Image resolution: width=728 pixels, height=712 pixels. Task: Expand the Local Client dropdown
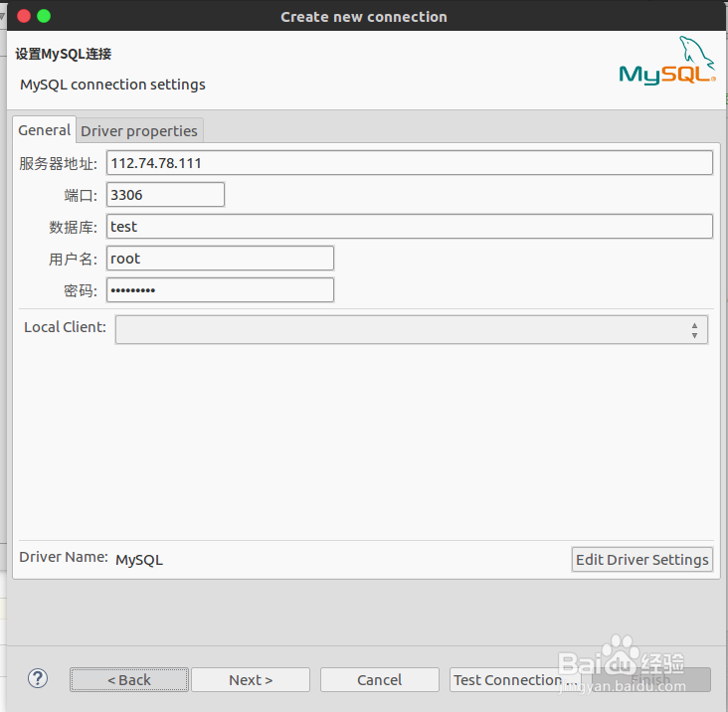point(412,330)
